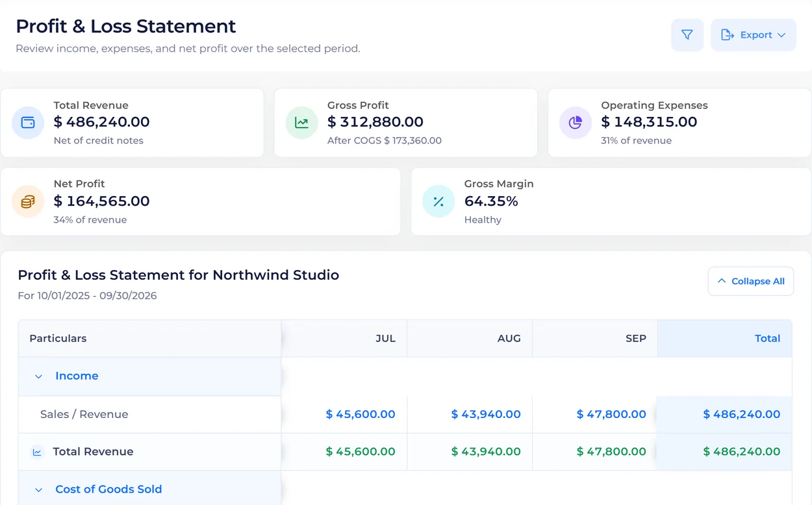The height and width of the screenshot is (505, 812).
Task: Collapse the Income section chevron
Action: click(x=38, y=376)
